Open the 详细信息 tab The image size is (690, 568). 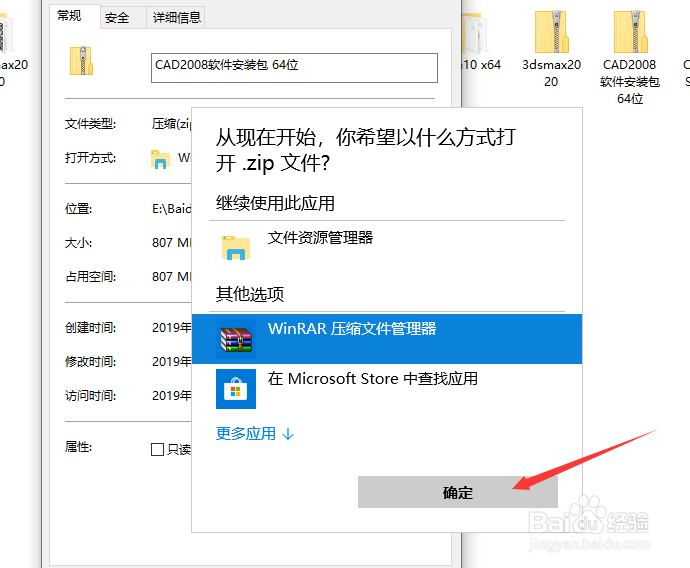pyautogui.click(x=176, y=18)
